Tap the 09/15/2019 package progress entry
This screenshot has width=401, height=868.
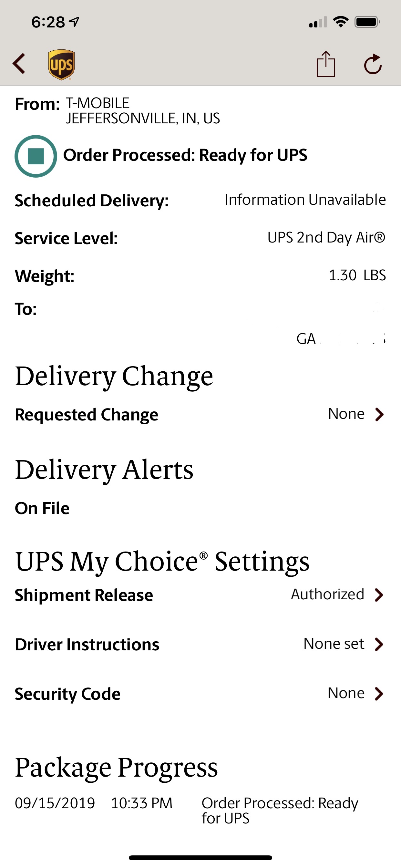[55, 803]
